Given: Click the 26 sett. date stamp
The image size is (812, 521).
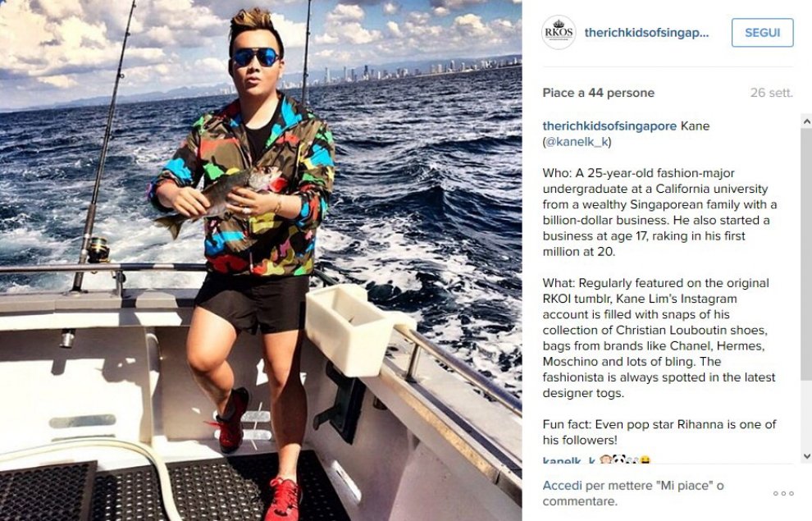Looking at the screenshot, I should (x=772, y=93).
